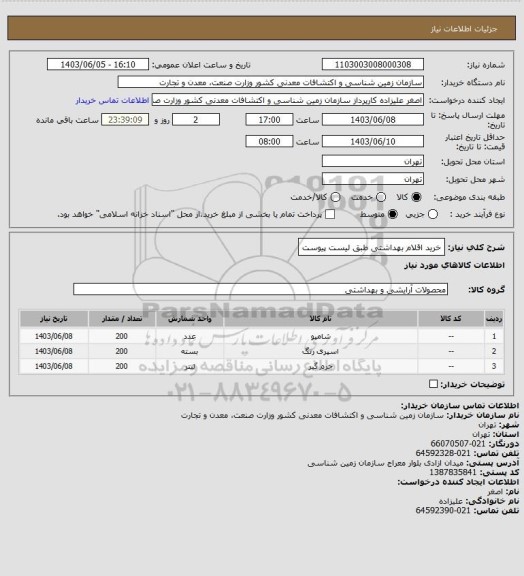Click the نام کالا column header
This screenshot has width=524, height=576.
[x=320, y=318]
